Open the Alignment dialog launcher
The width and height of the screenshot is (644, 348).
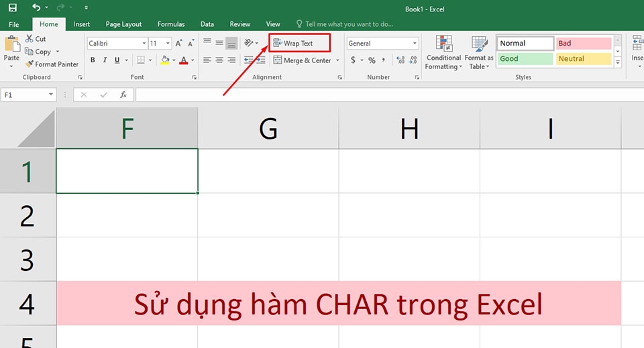pos(339,77)
